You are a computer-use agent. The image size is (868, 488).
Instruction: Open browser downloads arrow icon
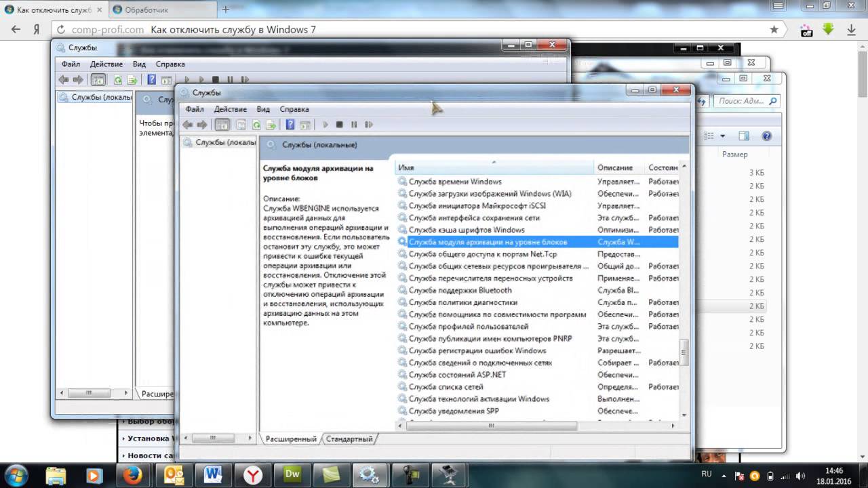[x=852, y=30]
